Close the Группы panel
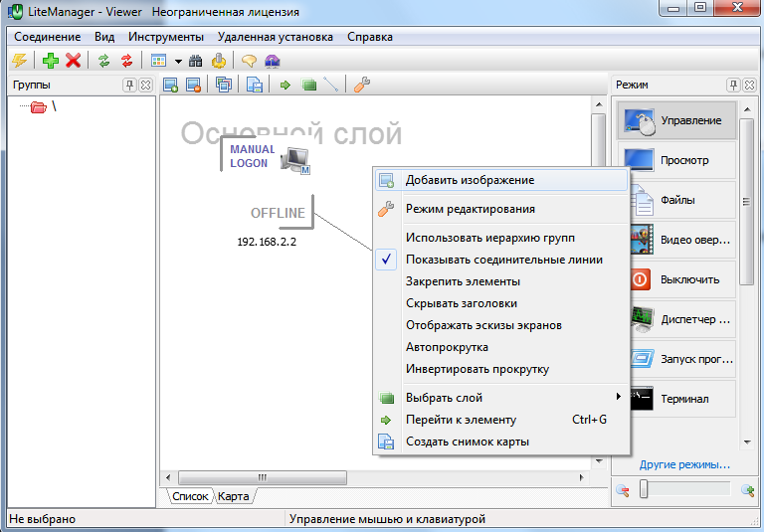The image size is (764, 532). tap(145, 86)
